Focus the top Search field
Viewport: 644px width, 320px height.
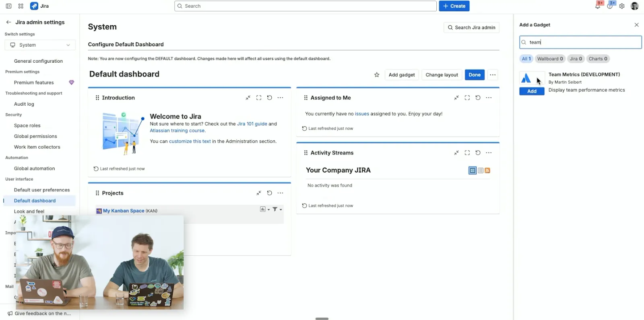(305, 6)
